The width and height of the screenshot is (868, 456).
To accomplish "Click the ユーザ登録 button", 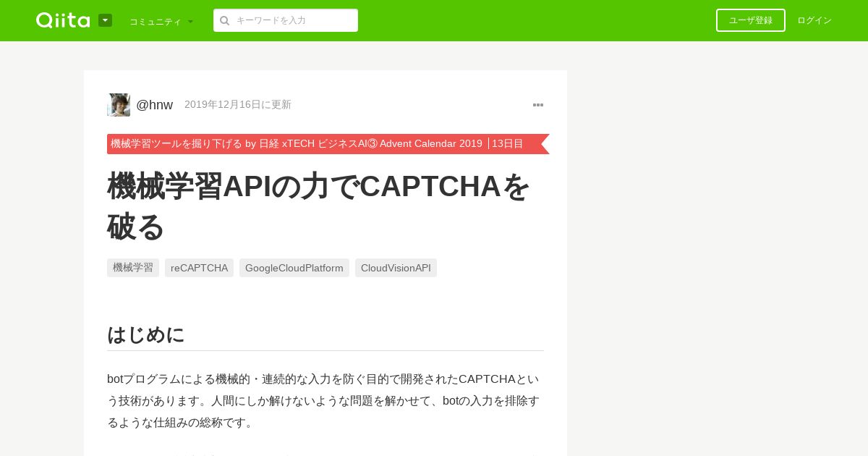I will 751,20.
